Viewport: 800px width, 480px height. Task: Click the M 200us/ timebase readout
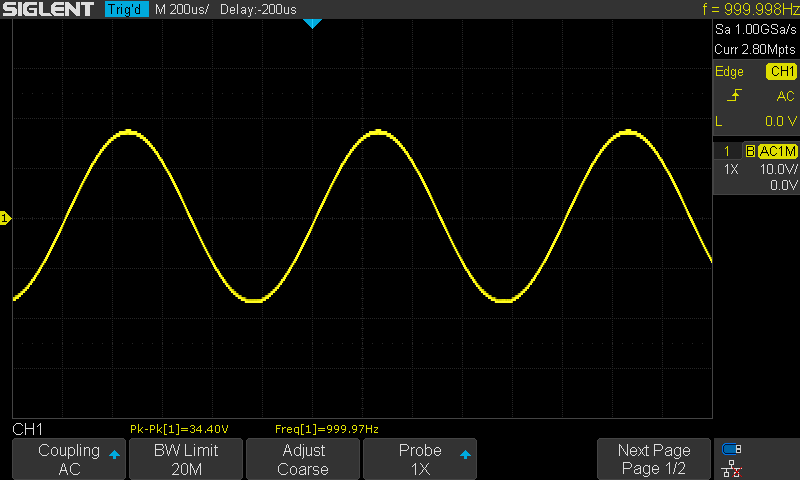(182, 9)
